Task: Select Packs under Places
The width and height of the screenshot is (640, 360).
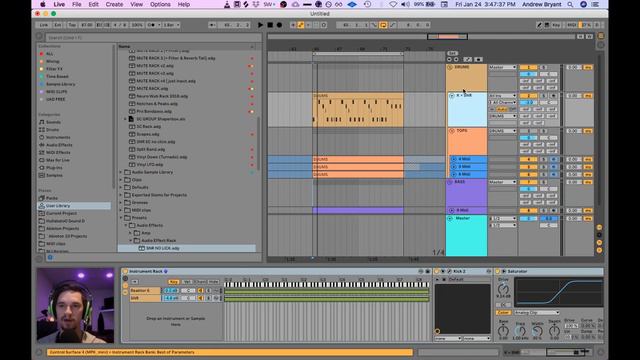Action: [52, 198]
